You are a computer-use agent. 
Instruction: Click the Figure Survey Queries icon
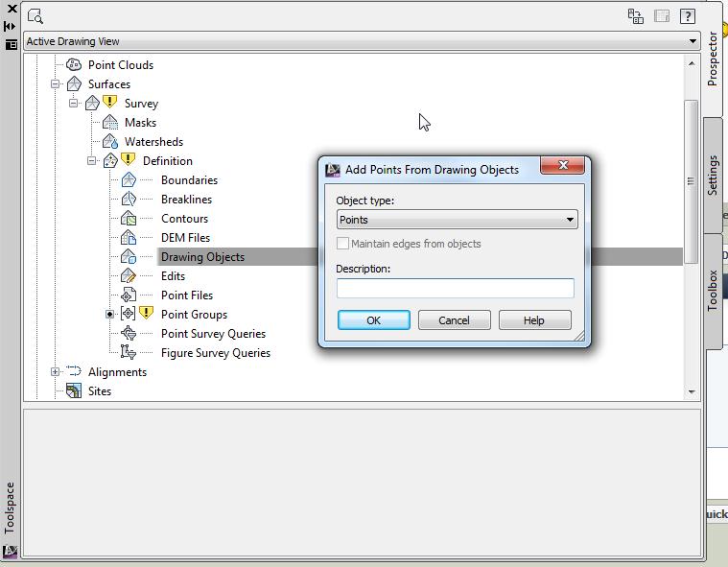[x=129, y=352]
